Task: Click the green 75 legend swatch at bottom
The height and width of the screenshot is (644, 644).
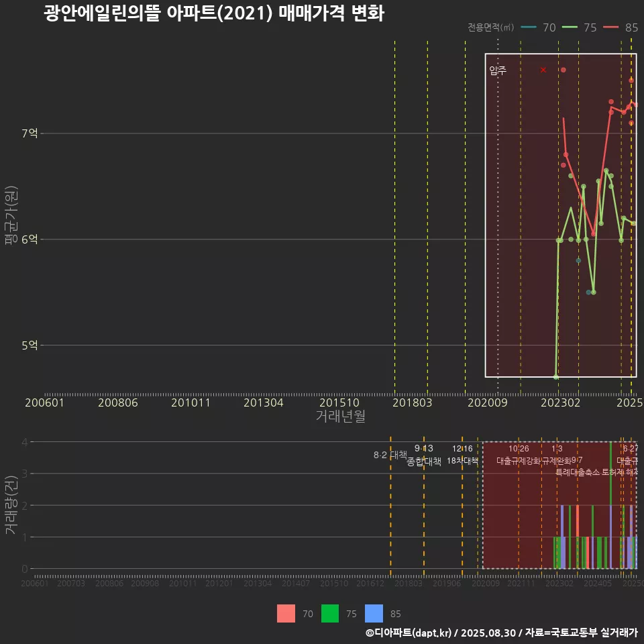Action: click(330, 614)
